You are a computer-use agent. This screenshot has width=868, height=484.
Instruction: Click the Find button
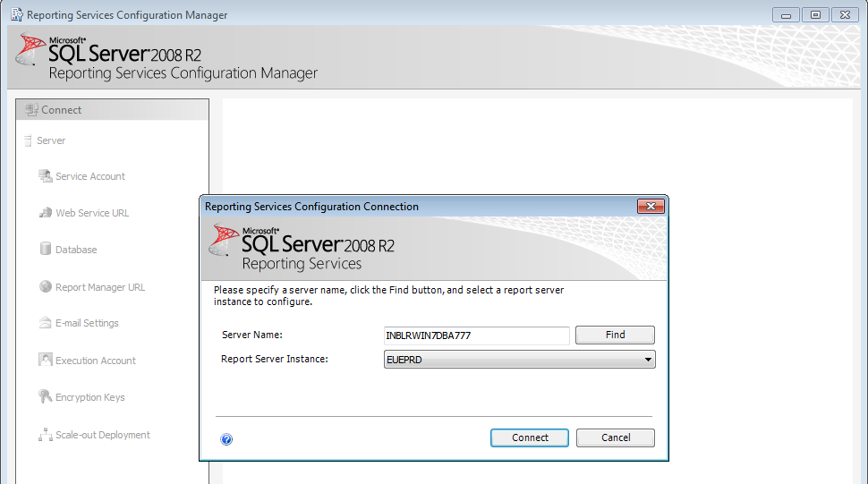click(x=615, y=335)
